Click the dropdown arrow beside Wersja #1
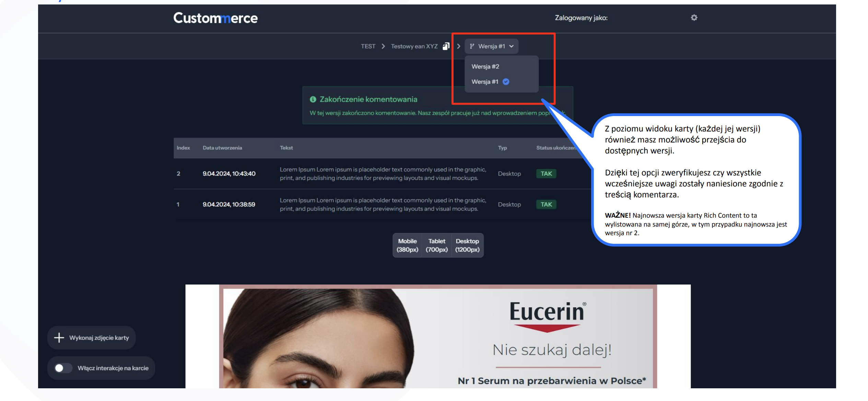The width and height of the screenshot is (868, 401). pos(511,46)
